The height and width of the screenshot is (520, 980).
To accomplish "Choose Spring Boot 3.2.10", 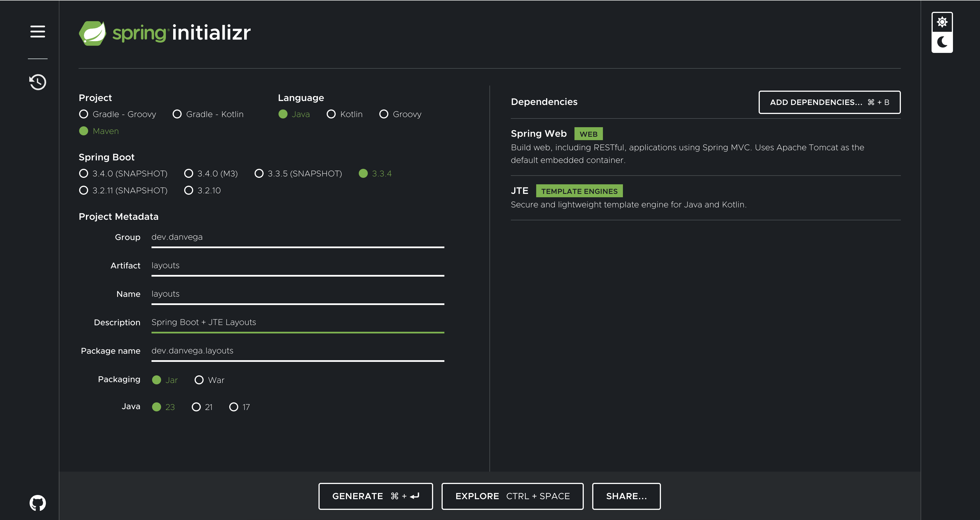I will [189, 190].
